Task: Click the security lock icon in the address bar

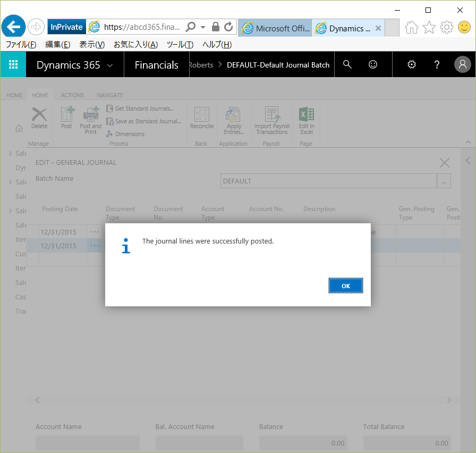Action: pyautogui.click(x=216, y=27)
